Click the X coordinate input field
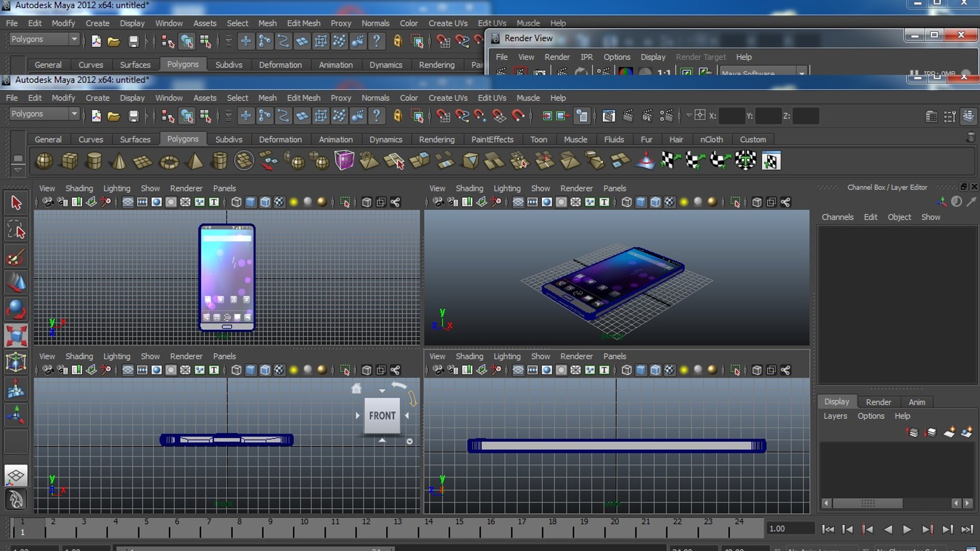This screenshot has height=551, width=980. [x=732, y=116]
